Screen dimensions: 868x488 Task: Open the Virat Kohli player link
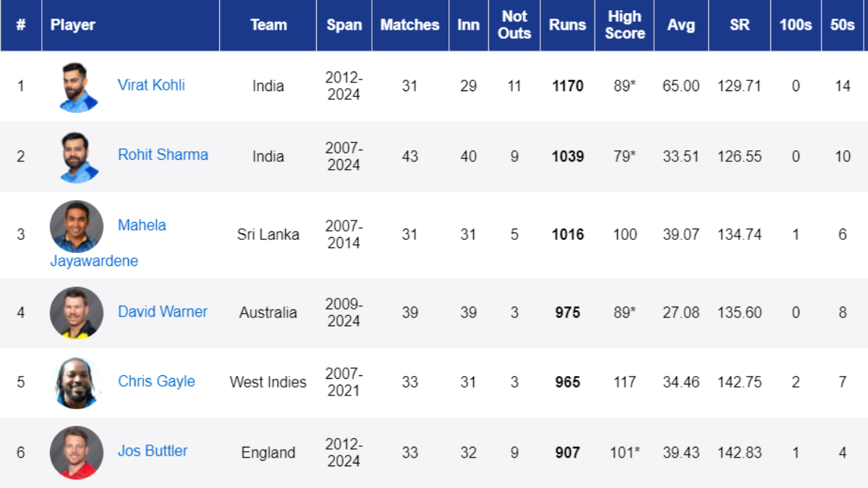(x=151, y=85)
